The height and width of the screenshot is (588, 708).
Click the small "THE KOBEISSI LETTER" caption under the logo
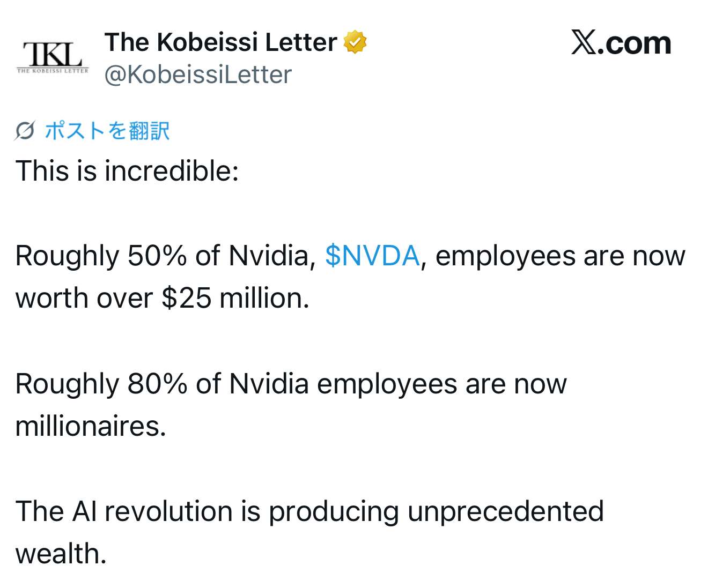point(52,71)
